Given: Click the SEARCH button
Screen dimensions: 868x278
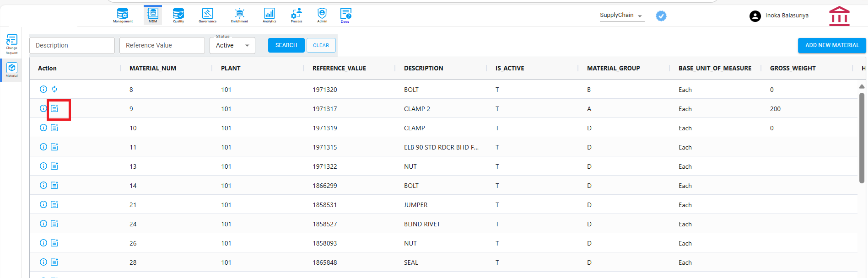Looking at the screenshot, I should pyautogui.click(x=286, y=45).
